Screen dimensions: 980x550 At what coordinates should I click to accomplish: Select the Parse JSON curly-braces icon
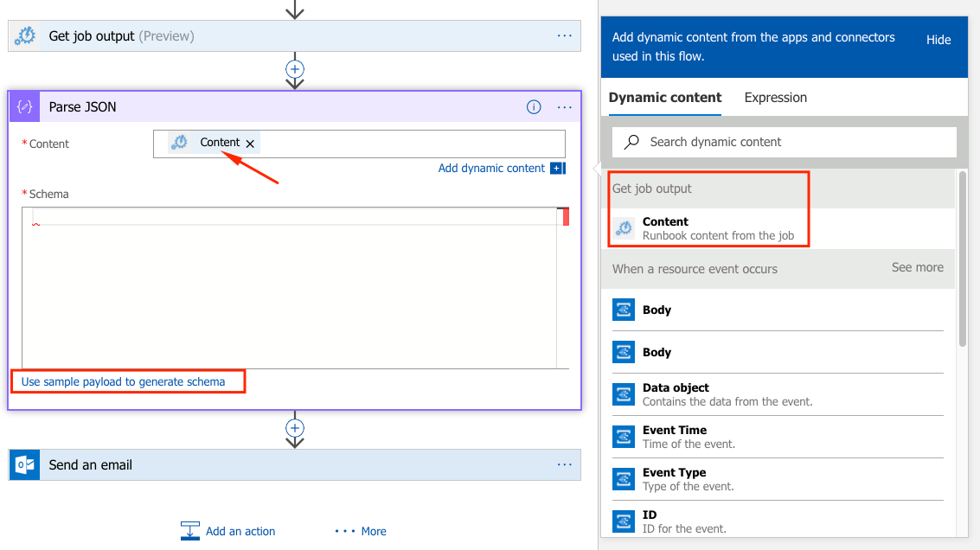tap(23, 106)
